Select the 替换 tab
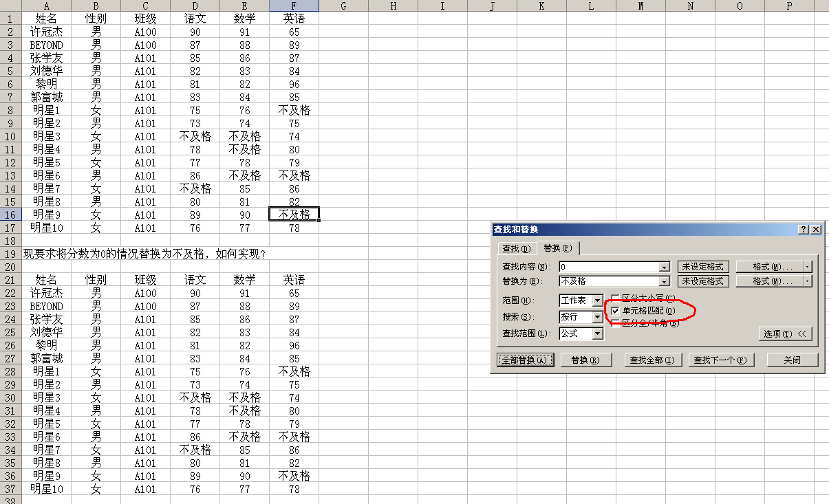This screenshot has width=829, height=504. coord(557,248)
